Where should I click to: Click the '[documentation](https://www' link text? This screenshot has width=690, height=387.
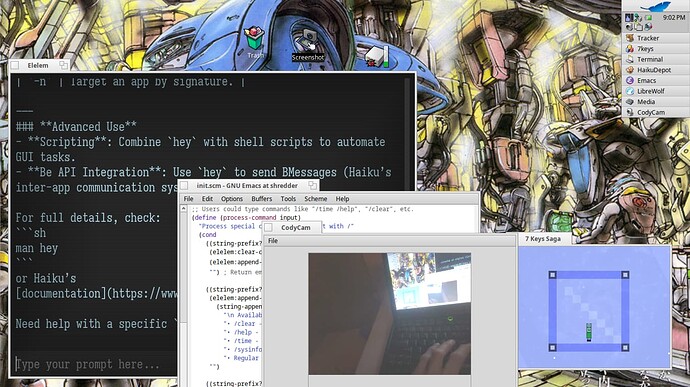[x=96, y=294]
